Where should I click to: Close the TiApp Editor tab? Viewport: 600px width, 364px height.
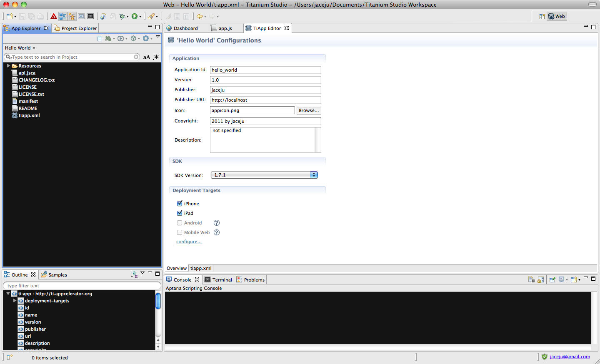287,28
